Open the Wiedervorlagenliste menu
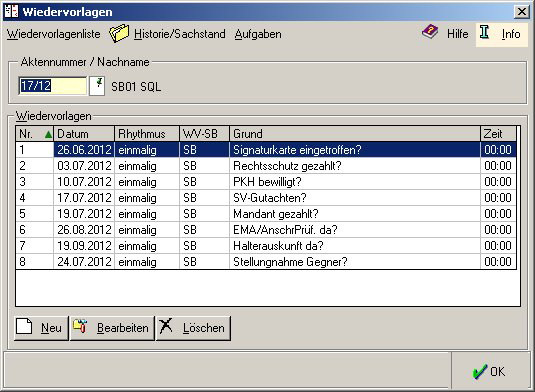Image resolution: width=535 pixels, height=392 pixels. (54, 34)
